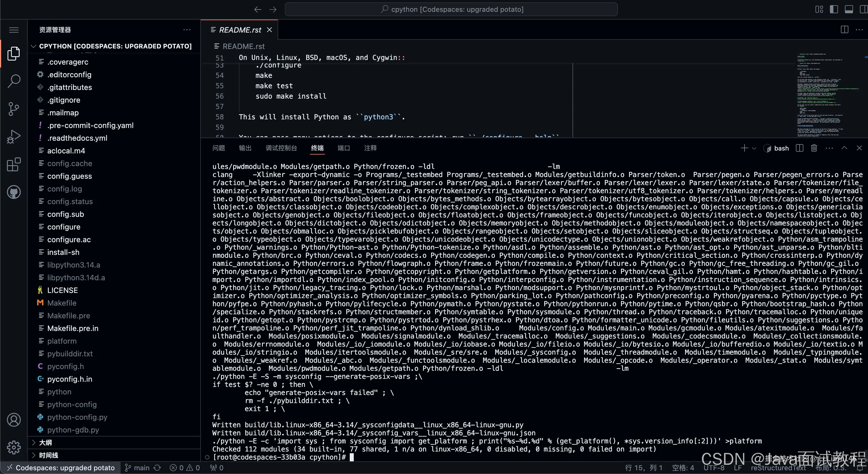Open editor more actions ellipsis

pos(860,30)
